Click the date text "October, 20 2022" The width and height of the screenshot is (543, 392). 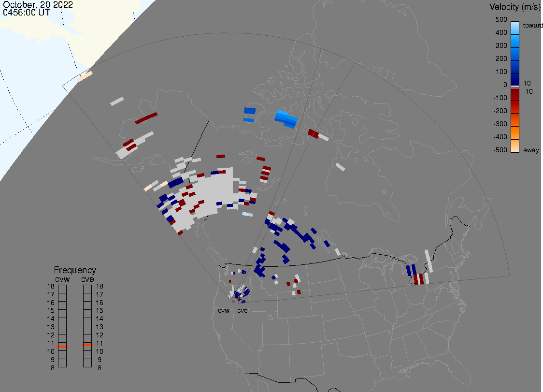[x=38, y=4]
